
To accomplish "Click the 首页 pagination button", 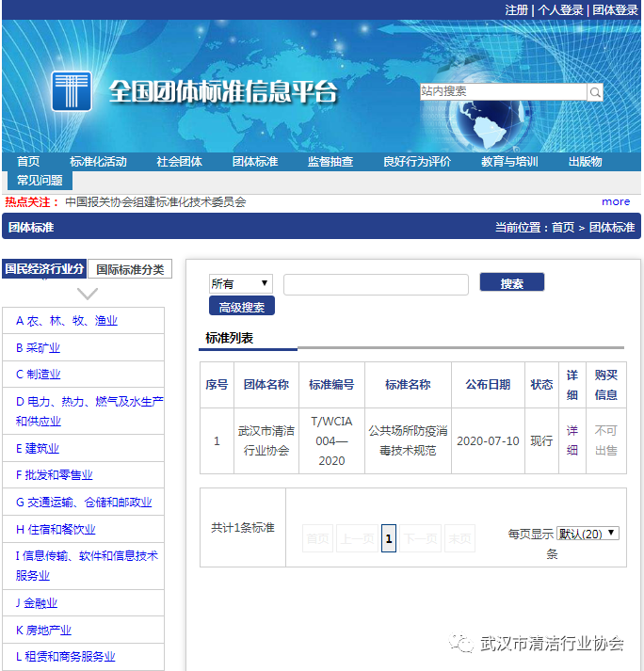I will pos(317,538).
